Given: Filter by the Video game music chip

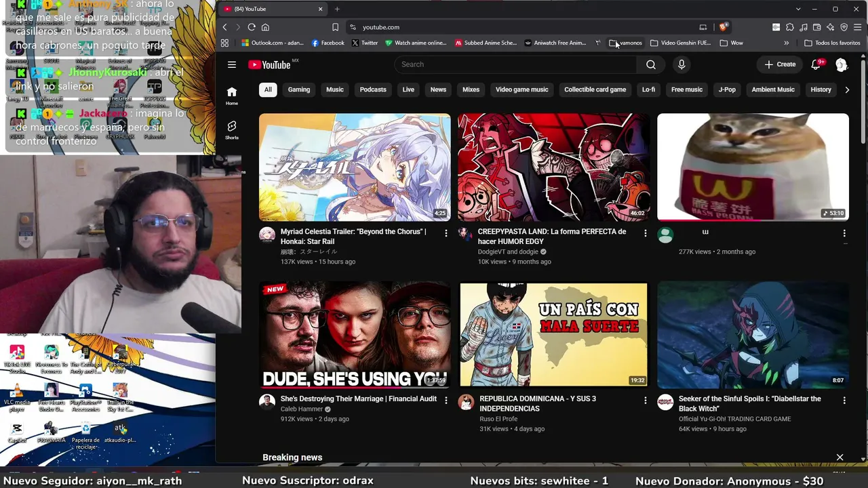Looking at the screenshot, I should 521,89.
